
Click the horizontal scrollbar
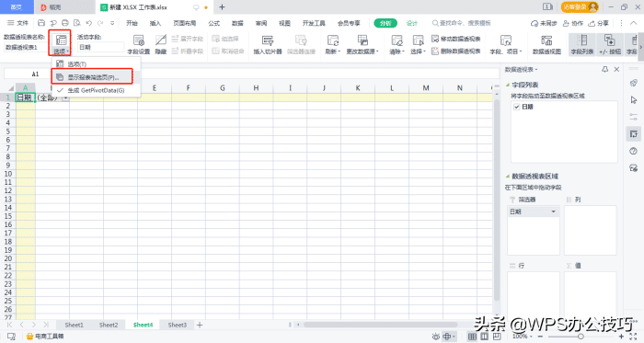click(x=380, y=325)
